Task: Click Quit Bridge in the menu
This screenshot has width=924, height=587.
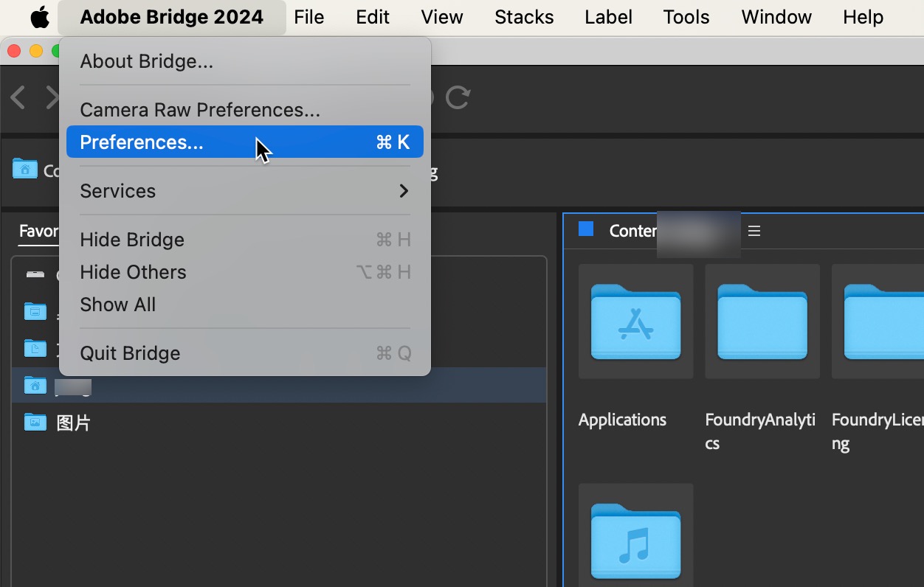Action: pyautogui.click(x=130, y=353)
